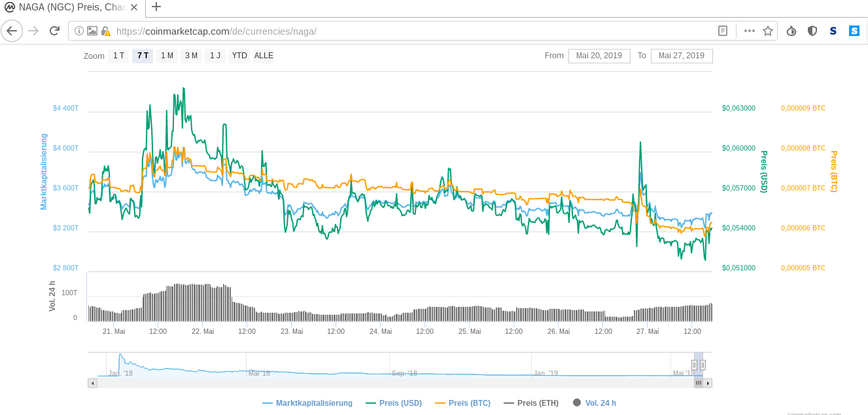Open page actions three-dot menu
This screenshot has width=868, height=415.
[x=750, y=31]
